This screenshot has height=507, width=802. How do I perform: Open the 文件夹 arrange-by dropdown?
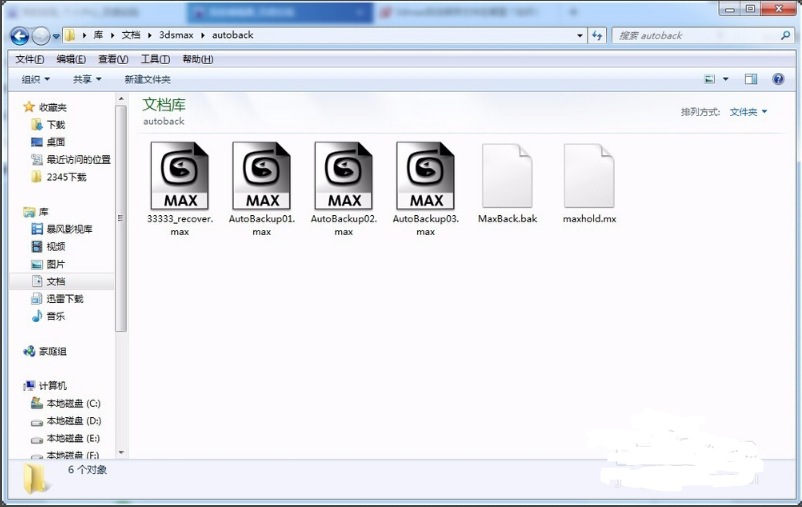748,112
